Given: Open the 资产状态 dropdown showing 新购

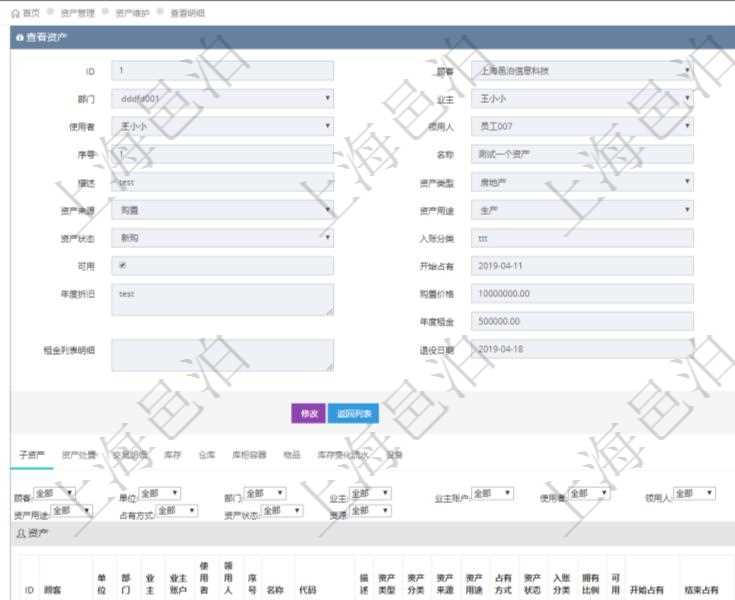Looking at the screenshot, I should coord(222,238).
